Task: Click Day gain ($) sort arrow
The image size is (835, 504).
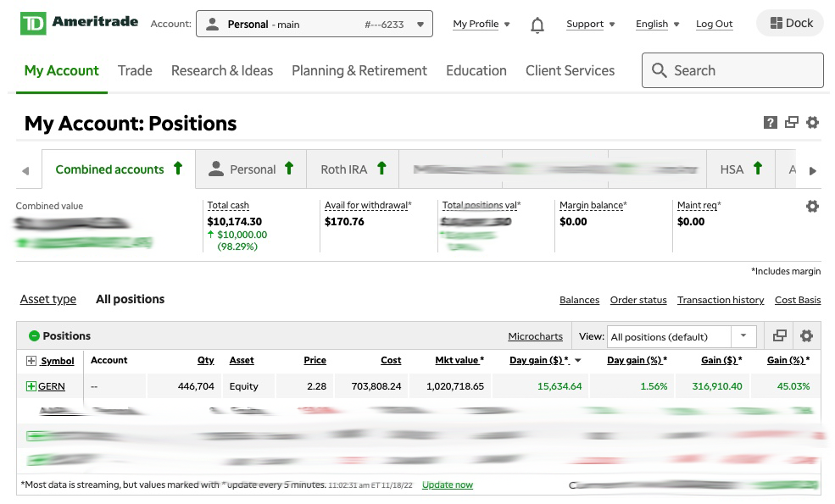Action: 578,361
